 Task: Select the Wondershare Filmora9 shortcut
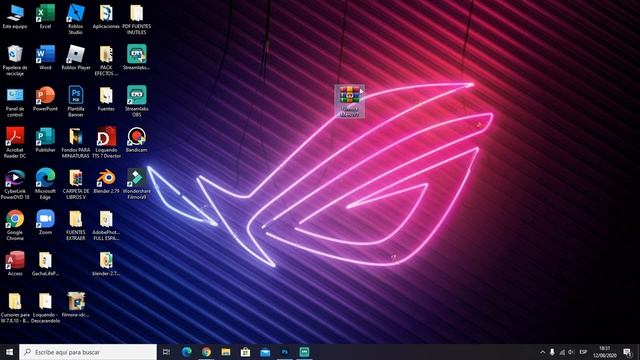137,184
